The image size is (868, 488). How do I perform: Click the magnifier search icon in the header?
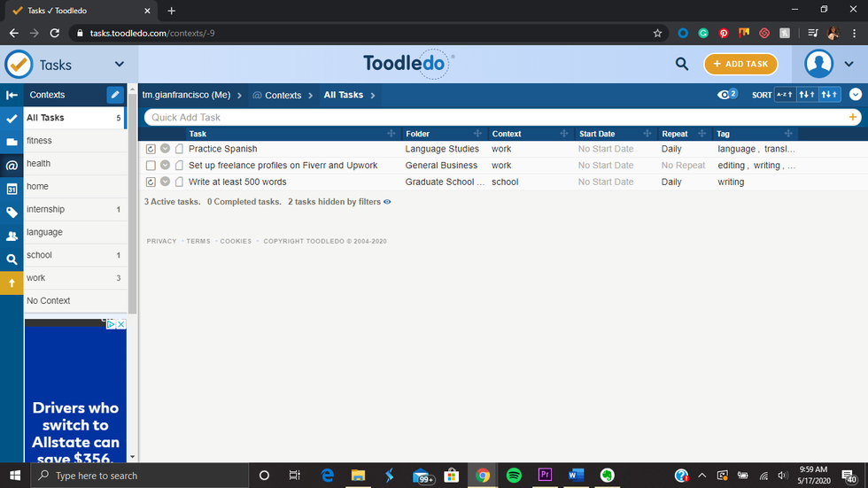681,64
